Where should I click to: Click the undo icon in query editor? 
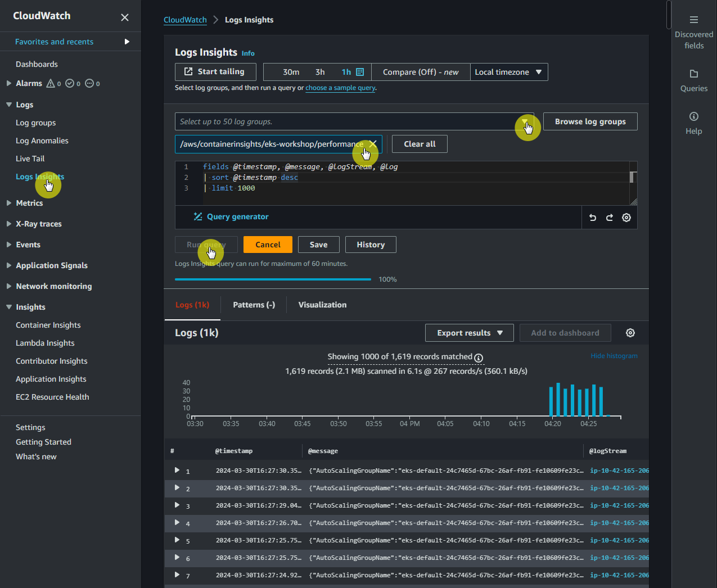click(x=593, y=218)
